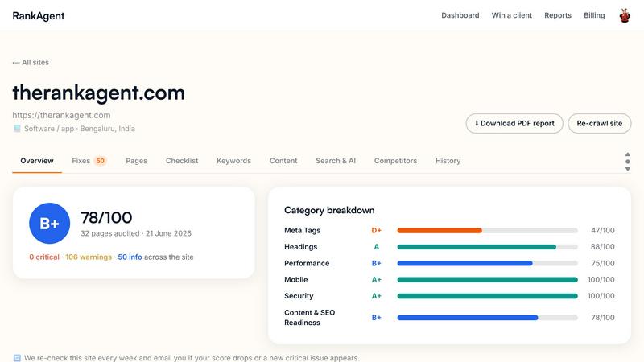Click the scroll up arrow near the tabs
The width and height of the screenshot is (644, 362).
point(628,154)
